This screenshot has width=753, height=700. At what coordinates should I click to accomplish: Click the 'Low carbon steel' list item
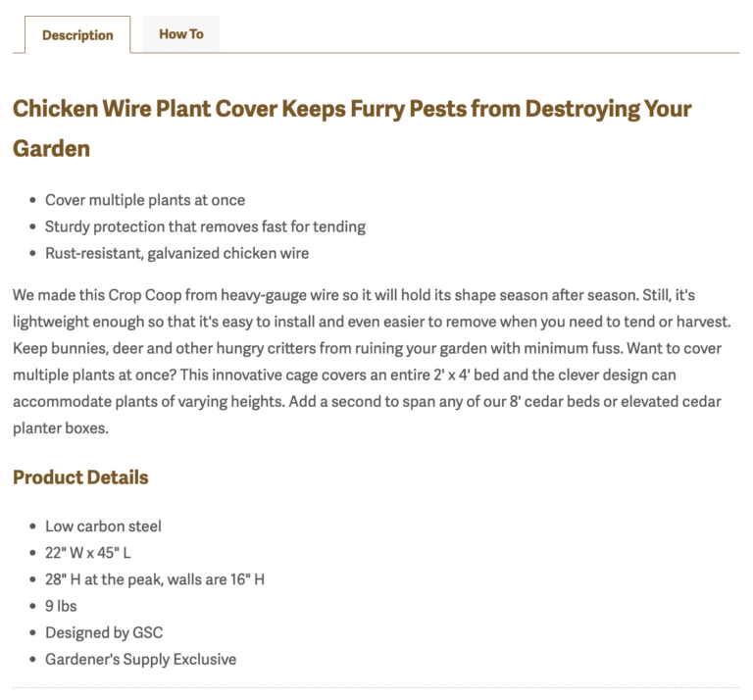coord(103,526)
